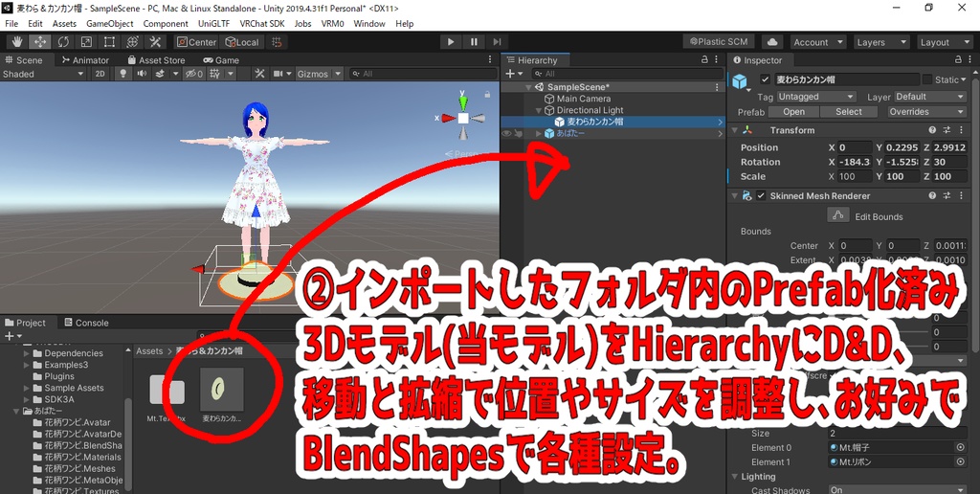
Task: Open the Layout dropdown
Action: point(944,42)
